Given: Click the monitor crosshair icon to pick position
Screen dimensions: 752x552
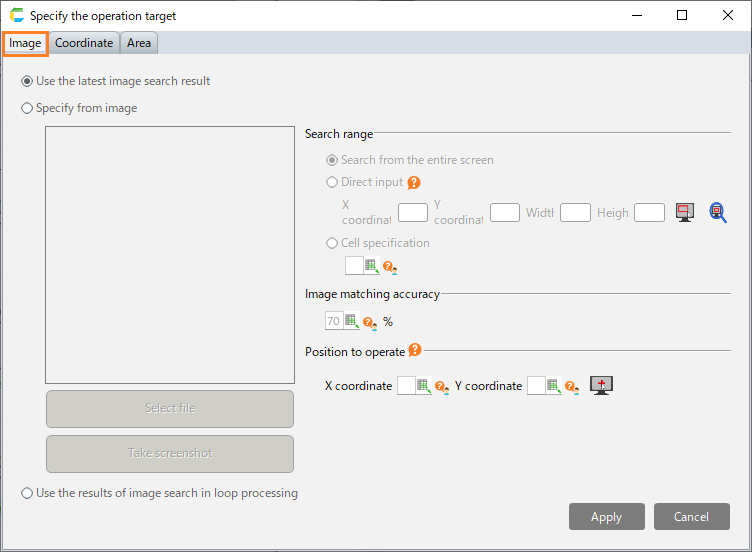Looking at the screenshot, I should pyautogui.click(x=601, y=385).
